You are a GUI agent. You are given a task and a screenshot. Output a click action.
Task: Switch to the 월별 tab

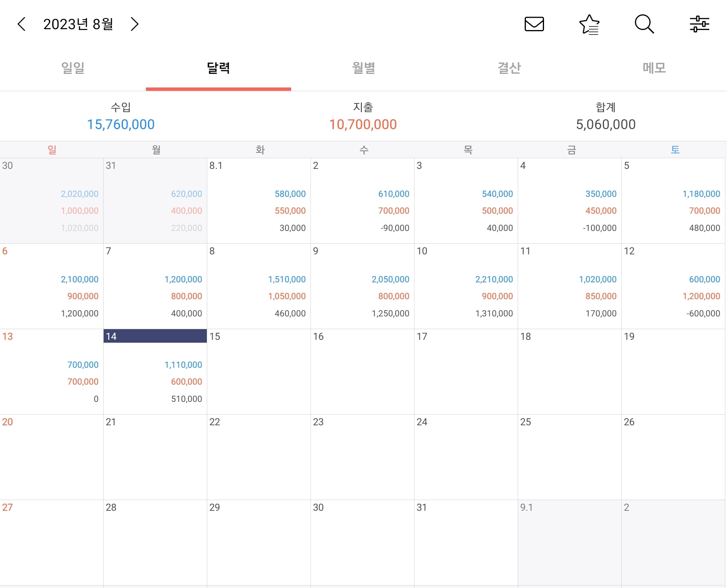(363, 68)
